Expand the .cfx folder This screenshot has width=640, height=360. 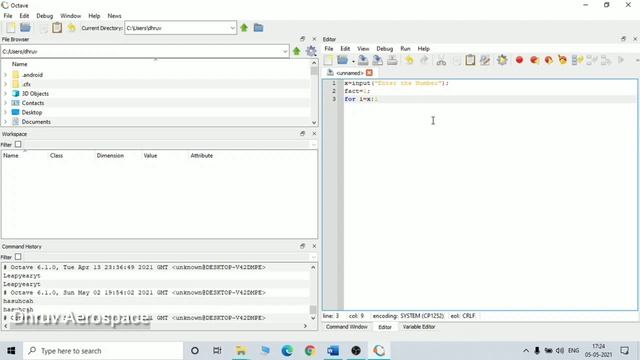tap(5, 84)
